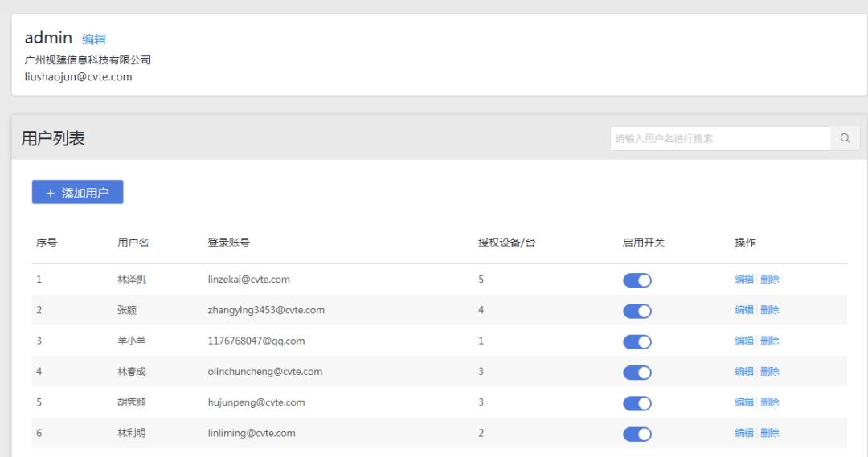Click the 添加用户 button
The height and width of the screenshot is (457, 868).
click(x=77, y=192)
